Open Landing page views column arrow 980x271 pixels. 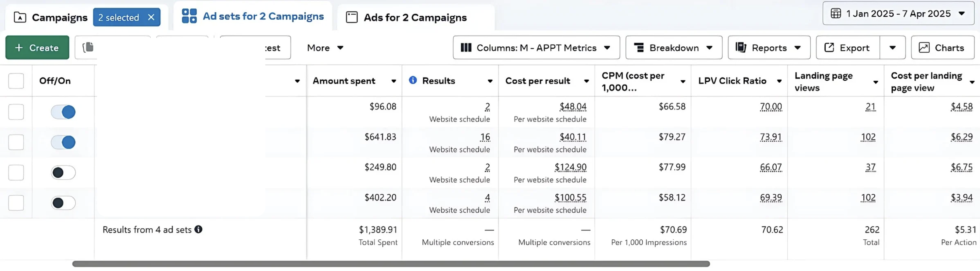pyautogui.click(x=875, y=82)
